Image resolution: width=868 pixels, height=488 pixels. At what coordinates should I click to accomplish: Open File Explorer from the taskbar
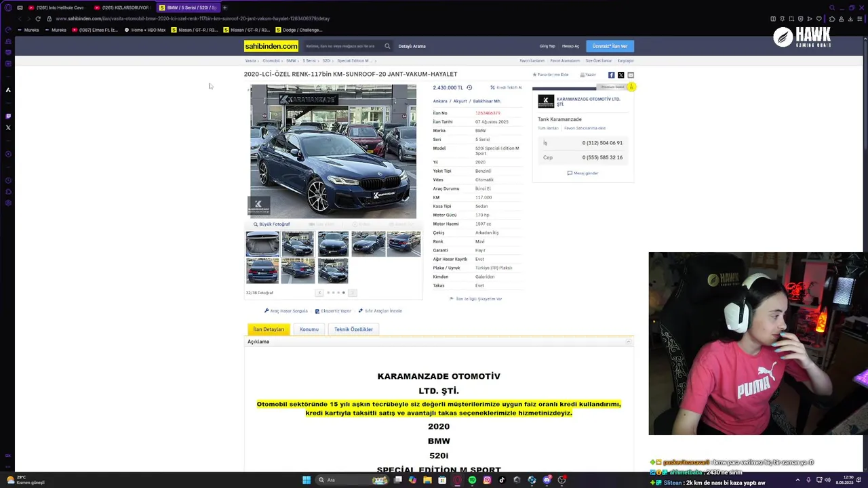click(427, 480)
